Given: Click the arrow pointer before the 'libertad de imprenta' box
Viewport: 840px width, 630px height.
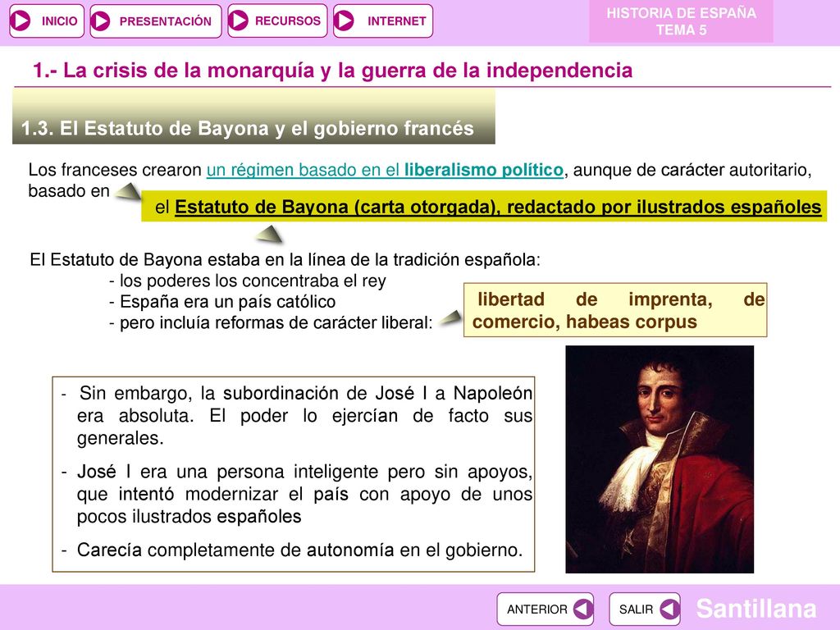Looking at the screenshot, I should point(450,318).
